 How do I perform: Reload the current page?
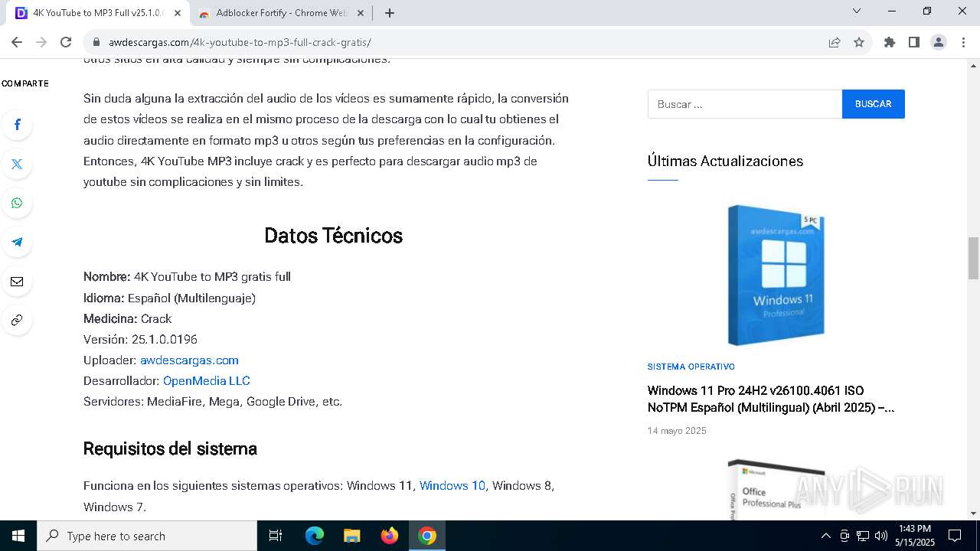(66, 42)
